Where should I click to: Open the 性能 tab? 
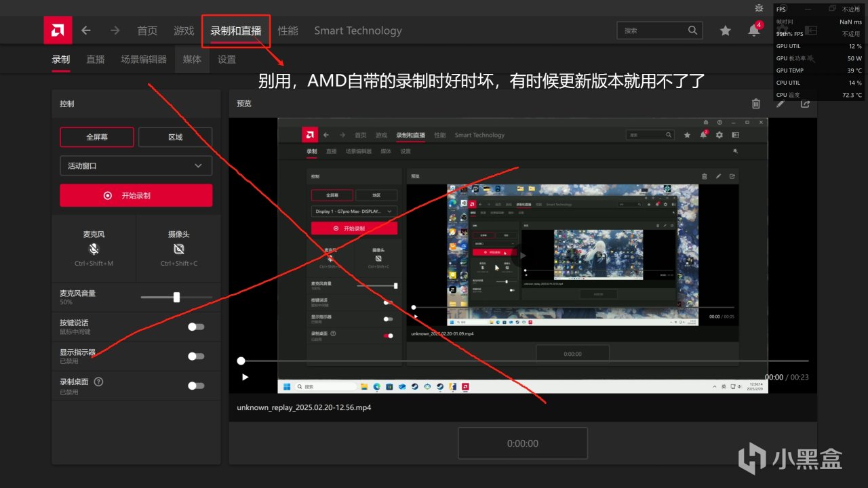[288, 30]
